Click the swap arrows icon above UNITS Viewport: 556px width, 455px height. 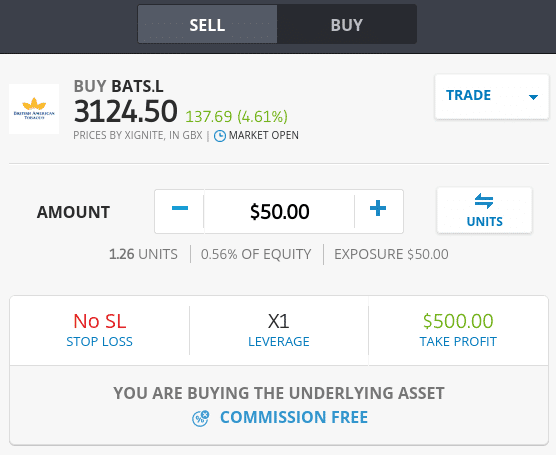click(484, 201)
